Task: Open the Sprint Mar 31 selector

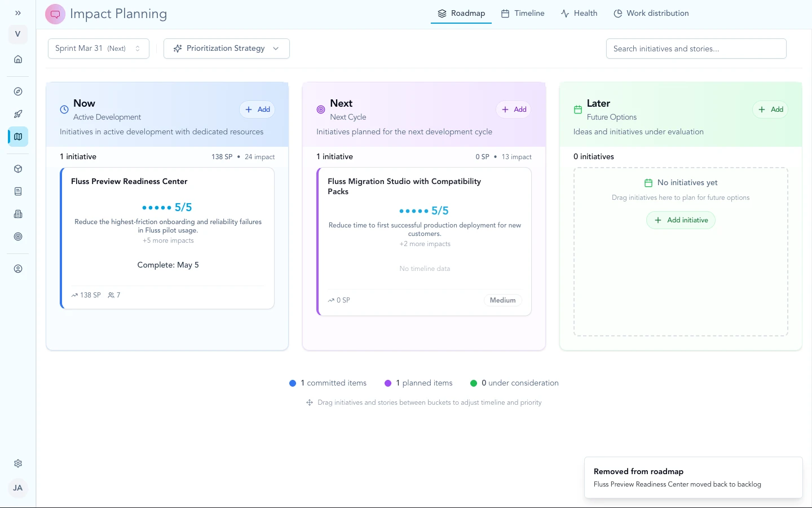Action: tap(99, 49)
